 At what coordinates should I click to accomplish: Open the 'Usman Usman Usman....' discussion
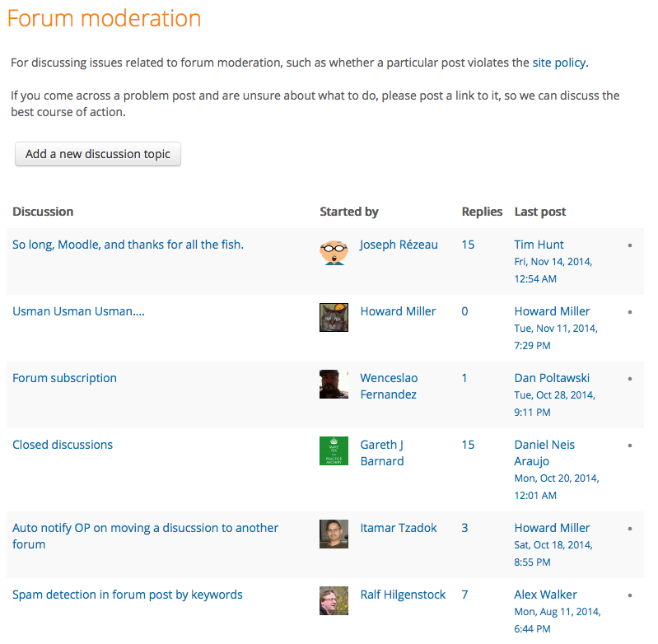78,311
